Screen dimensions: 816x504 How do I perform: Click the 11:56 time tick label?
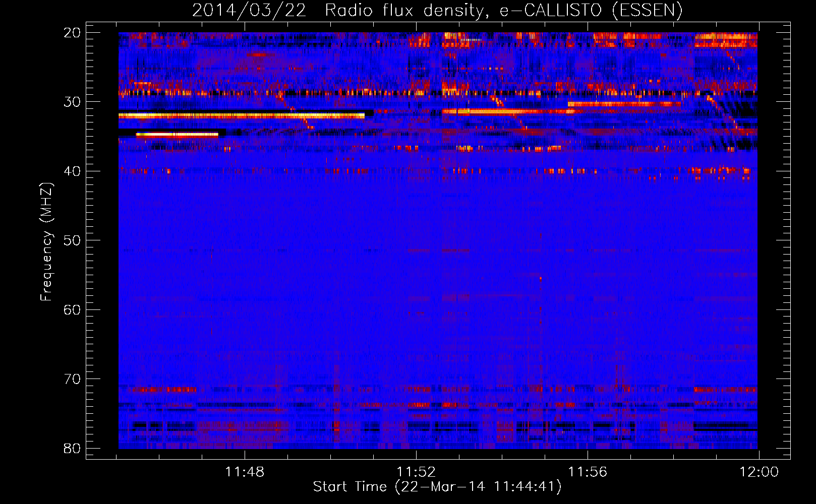588,472
